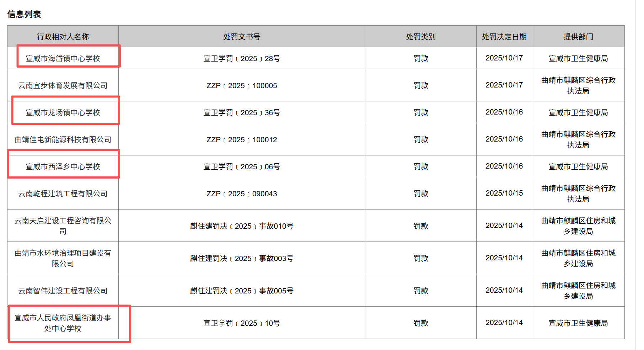Click 曲靖市水环境治理项目建设有限公司 entry
644x350 pixels.
[63, 258]
